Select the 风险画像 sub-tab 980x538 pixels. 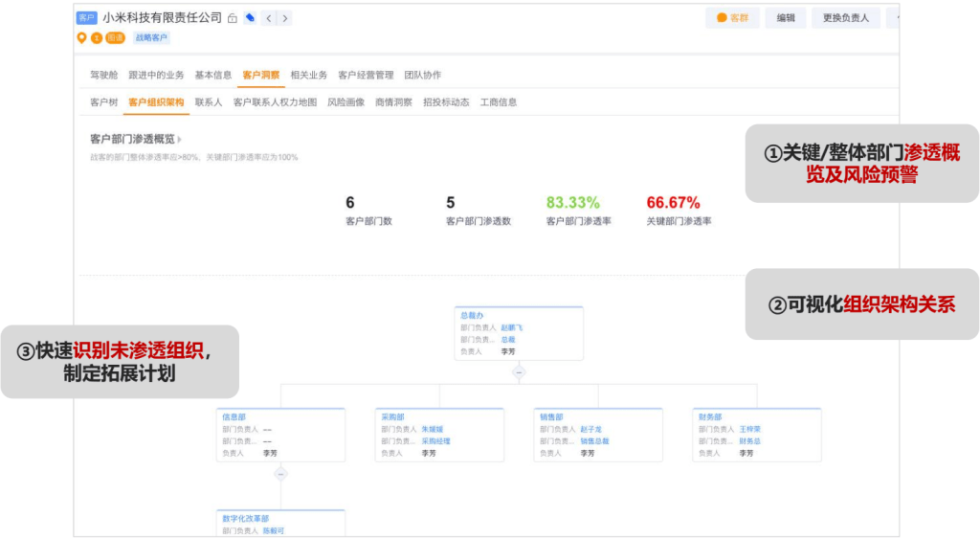(x=345, y=102)
